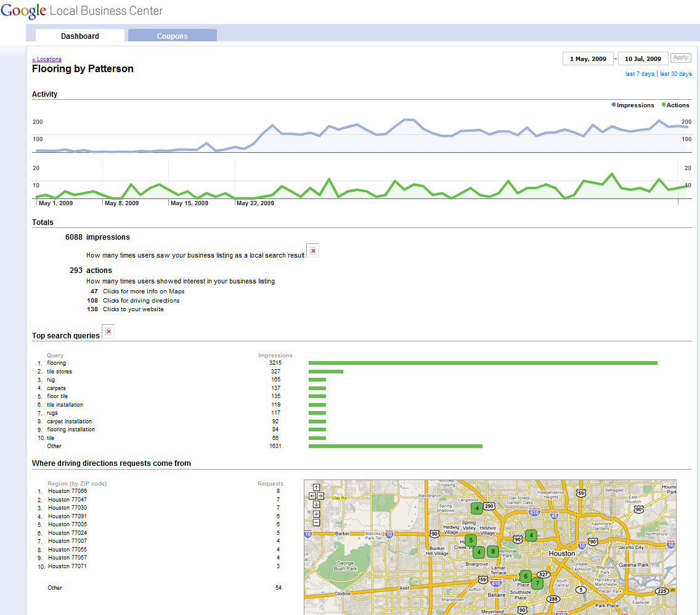Click the blue Impressions legend dot
Viewport: 700px width, 615px height.
[x=613, y=105]
